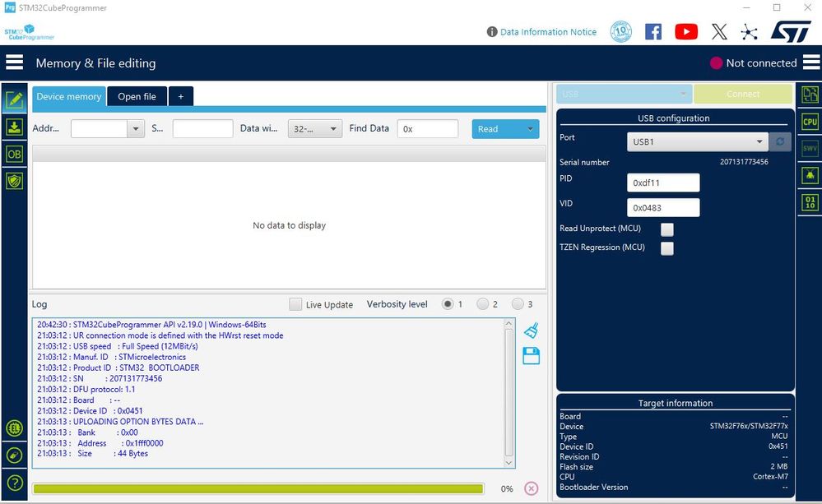The width and height of the screenshot is (822, 504).
Task: Focus the Size input field
Action: [x=203, y=129]
